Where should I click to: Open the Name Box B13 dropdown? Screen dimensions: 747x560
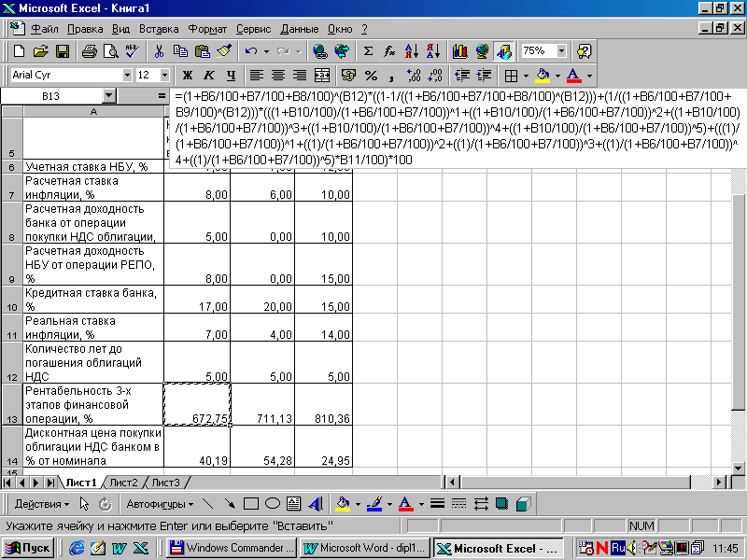109,96
